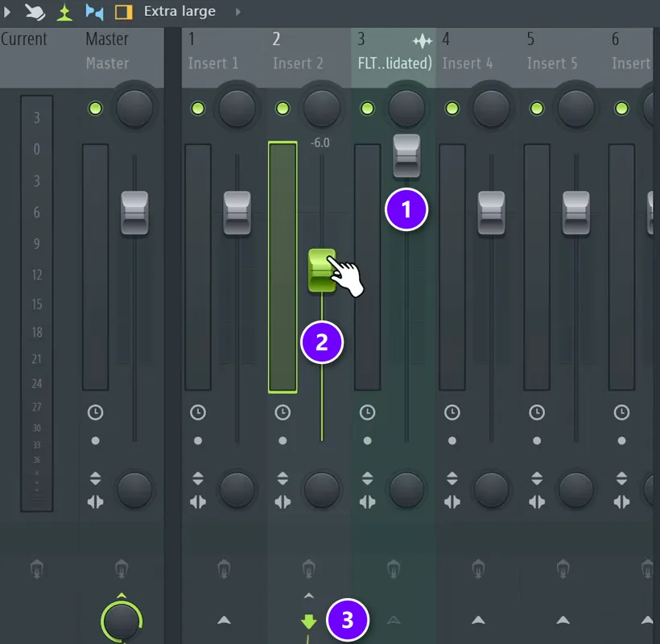The width and height of the screenshot is (660, 644).
Task: Open the mixer options menu arrow
Action: pyautogui.click(x=6, y=11)
